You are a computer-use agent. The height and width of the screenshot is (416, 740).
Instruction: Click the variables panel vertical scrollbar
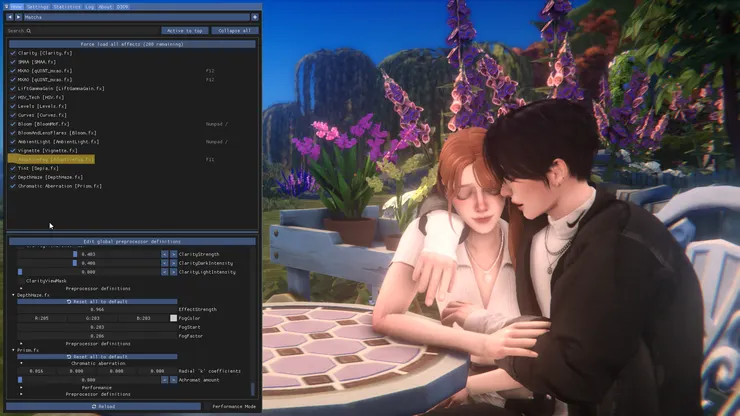click(252, 389)
